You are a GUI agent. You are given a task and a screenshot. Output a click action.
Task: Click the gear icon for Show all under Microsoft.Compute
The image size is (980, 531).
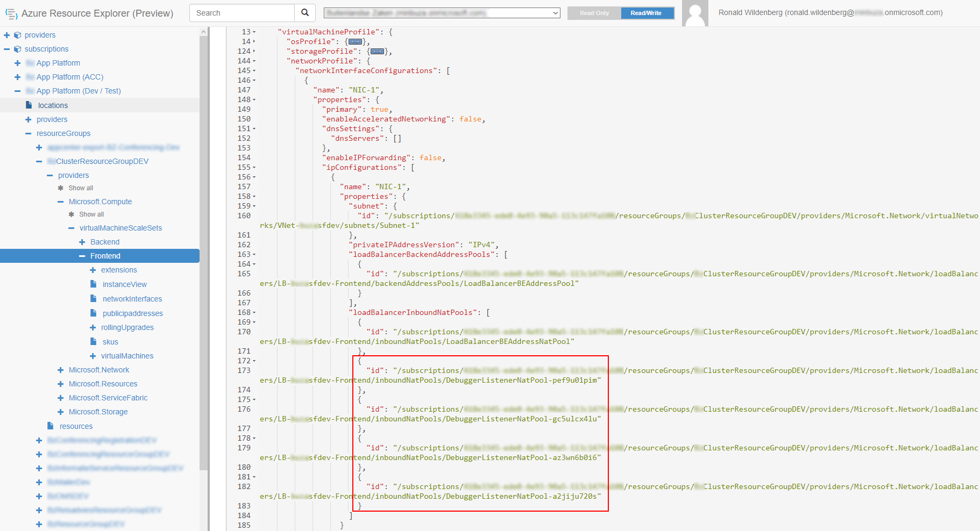[x=72, y=214]
